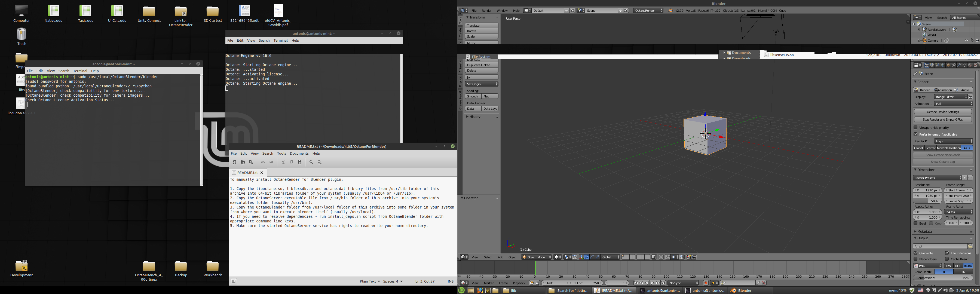Screen dimensions: 980x294
Task: Click Stop Render and Empty GPUs button
Action: click(x=943, y=120)
